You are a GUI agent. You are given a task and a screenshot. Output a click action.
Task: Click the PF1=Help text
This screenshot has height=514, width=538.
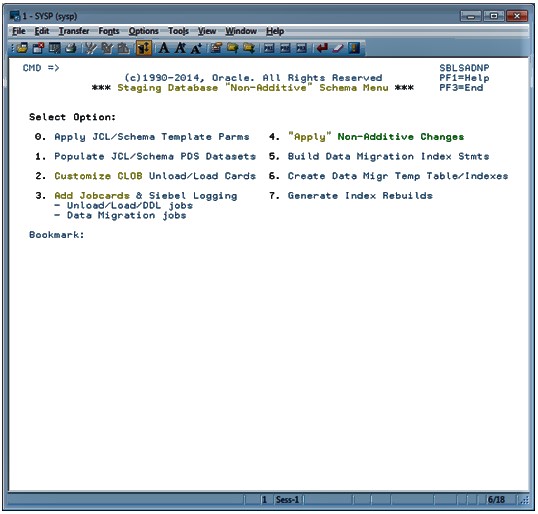(x=464, y=78)
